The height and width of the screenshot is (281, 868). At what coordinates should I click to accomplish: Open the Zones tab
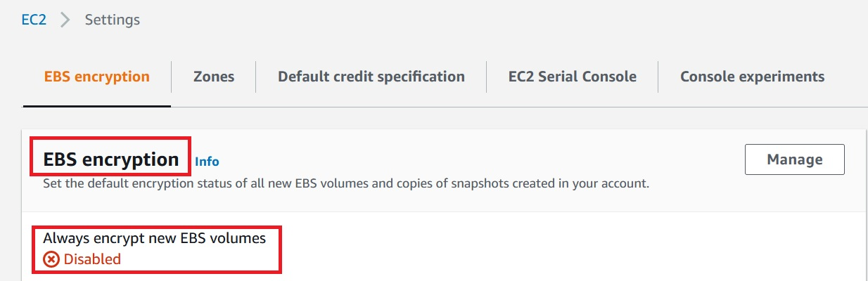pos(214,77)
